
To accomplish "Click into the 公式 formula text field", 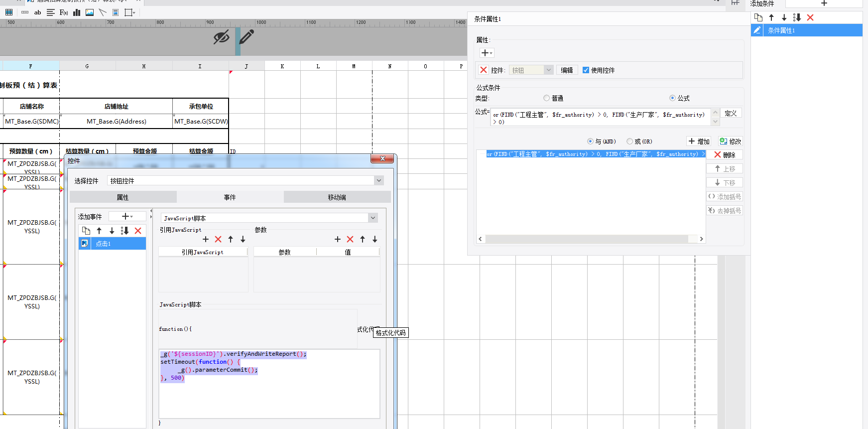I will tap(601, 118).
